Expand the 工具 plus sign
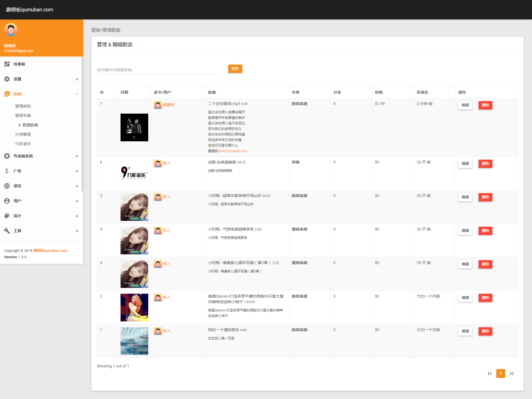Screen dimensions: 532x399 tap(77, 231)
